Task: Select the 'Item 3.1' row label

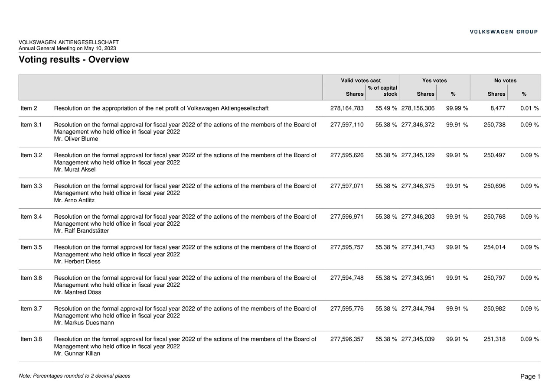Action: click(x=31, y=125)
